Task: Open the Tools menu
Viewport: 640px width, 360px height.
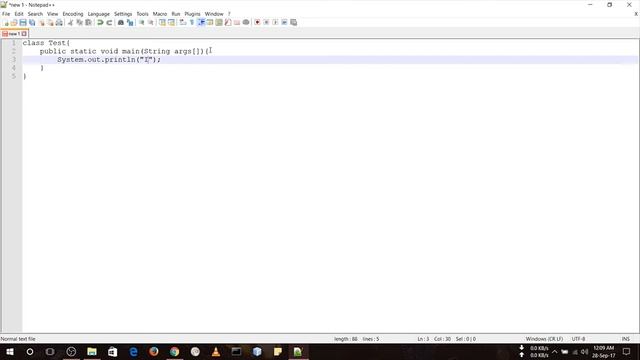Action: pos(142,14)
